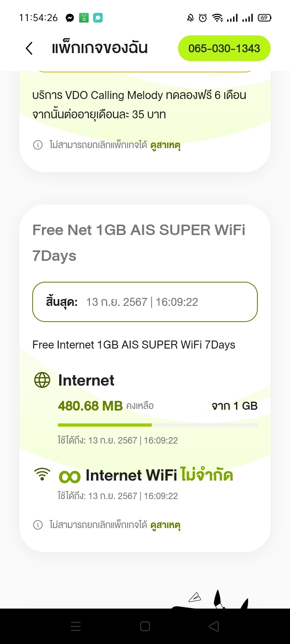
Task: Tap the Free Net 1GB AIS SUPER WiFi title
Action: pyautogui.click(x=139, y=242)
